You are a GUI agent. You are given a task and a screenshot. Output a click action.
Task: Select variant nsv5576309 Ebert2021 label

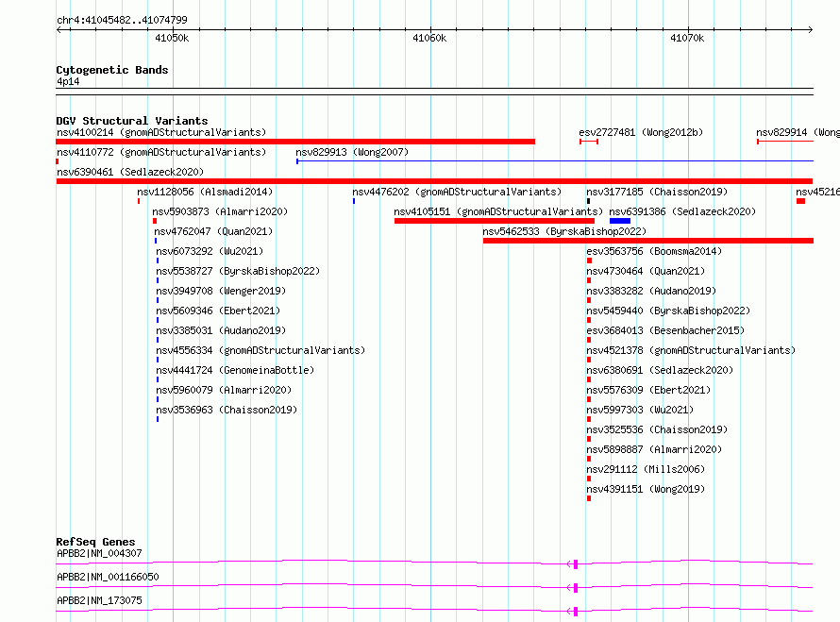pyautogui.click(x=648, y=390)
